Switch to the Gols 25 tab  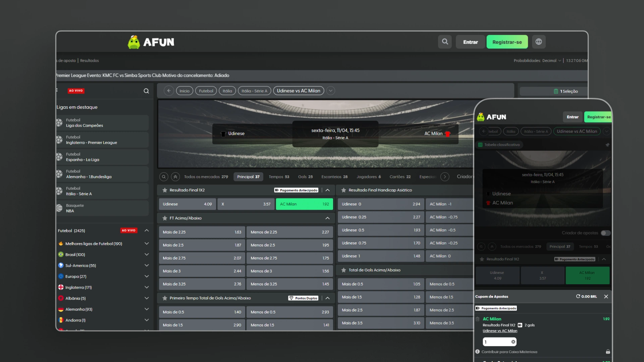305,177
